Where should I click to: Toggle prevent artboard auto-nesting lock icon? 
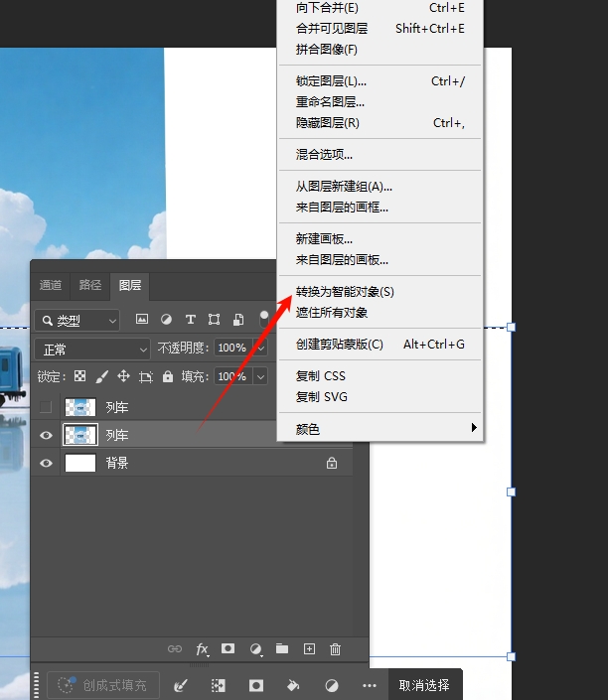tap(146, 376)
